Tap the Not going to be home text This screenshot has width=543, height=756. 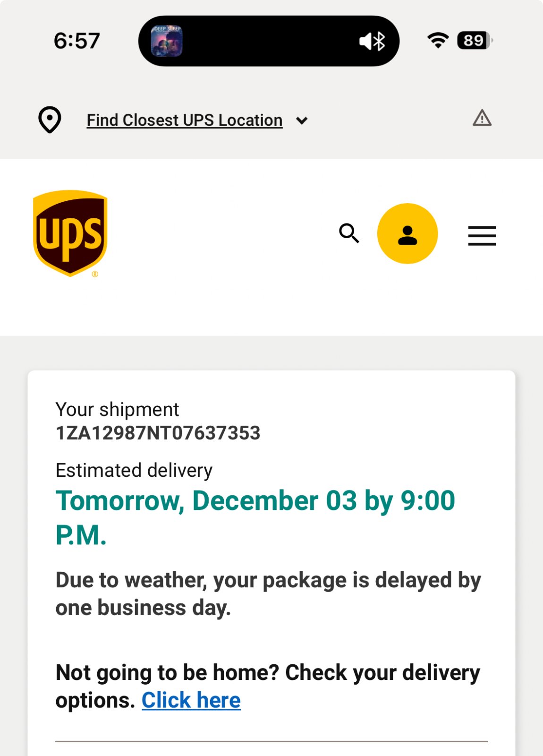pos(267,673)
